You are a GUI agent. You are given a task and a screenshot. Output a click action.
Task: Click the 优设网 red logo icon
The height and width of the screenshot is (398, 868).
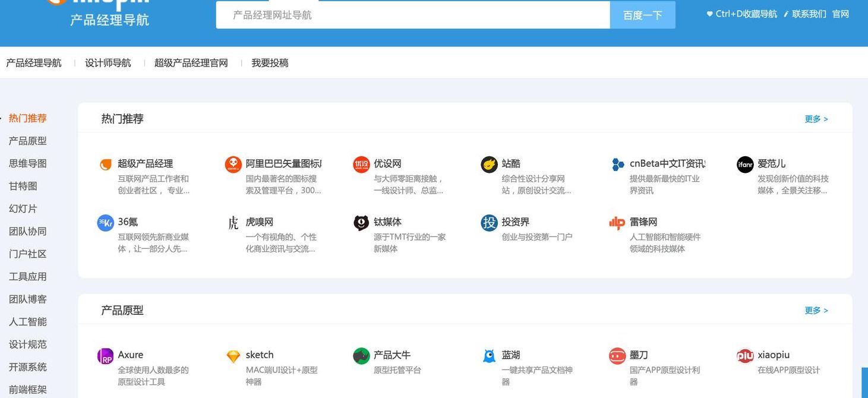(361, 165)
